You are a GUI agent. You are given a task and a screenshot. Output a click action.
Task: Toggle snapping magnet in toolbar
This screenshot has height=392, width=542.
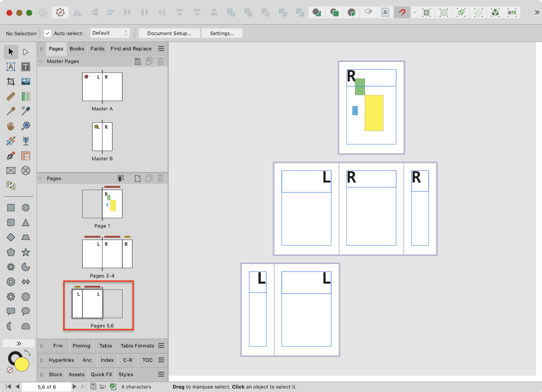[x=402, y=12]
